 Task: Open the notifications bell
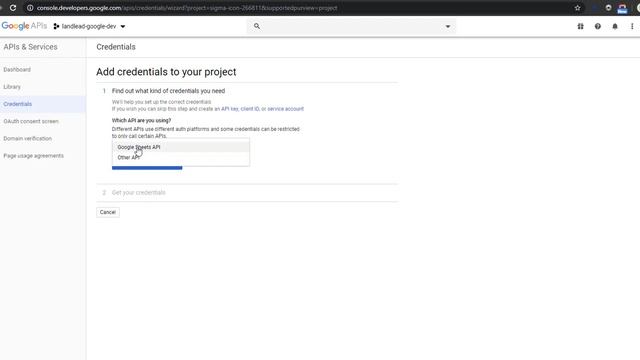pyautogui.click(x=615, y=26)
